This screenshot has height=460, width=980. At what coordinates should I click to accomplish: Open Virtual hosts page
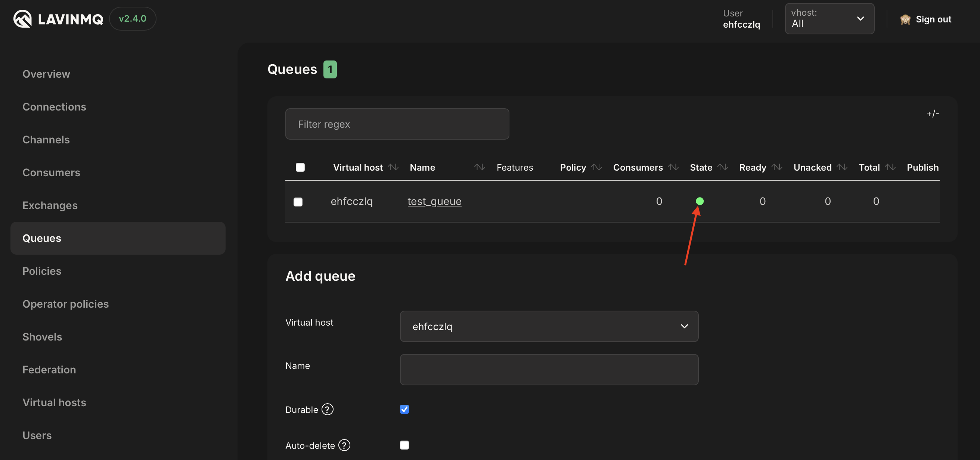coord(55,402)
